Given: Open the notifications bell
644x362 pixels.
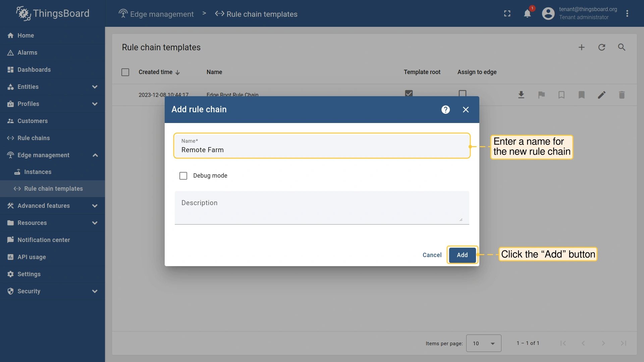Looking at the screenshot, I should [527, 13].
